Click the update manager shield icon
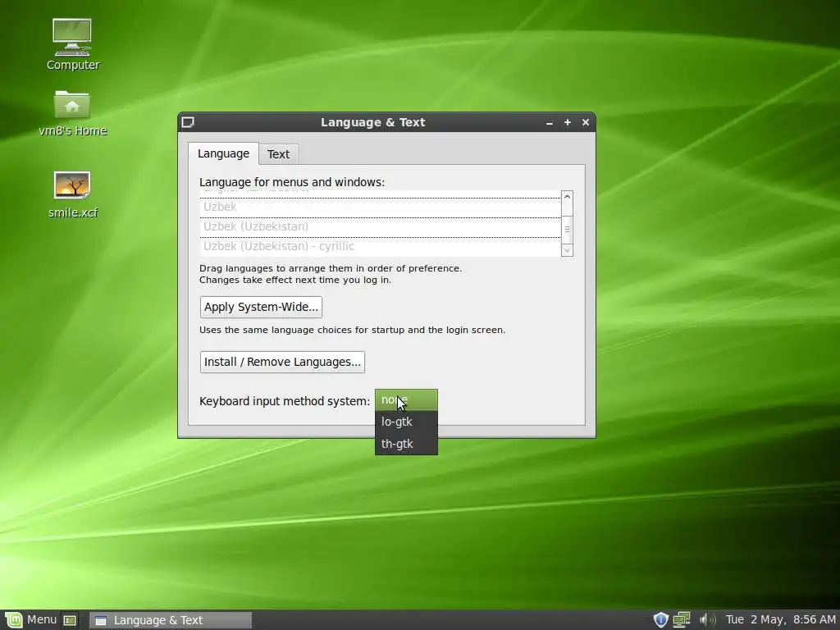840x630 pixels. point(661,620)
